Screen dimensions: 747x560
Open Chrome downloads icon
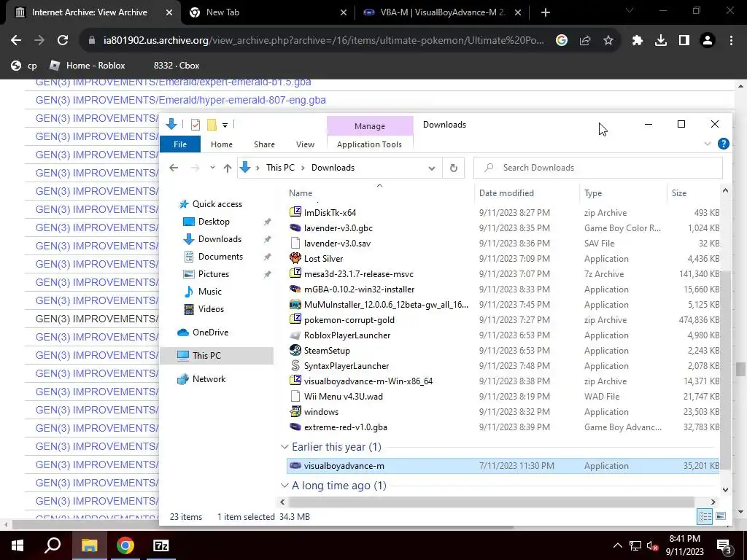pos(661,41)
